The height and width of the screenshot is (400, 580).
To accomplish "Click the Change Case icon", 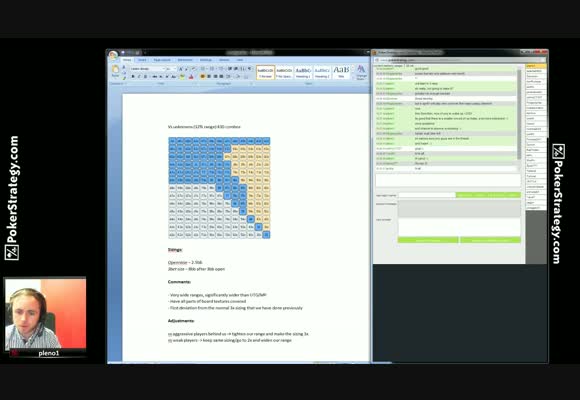I will [x=174, y=77].
